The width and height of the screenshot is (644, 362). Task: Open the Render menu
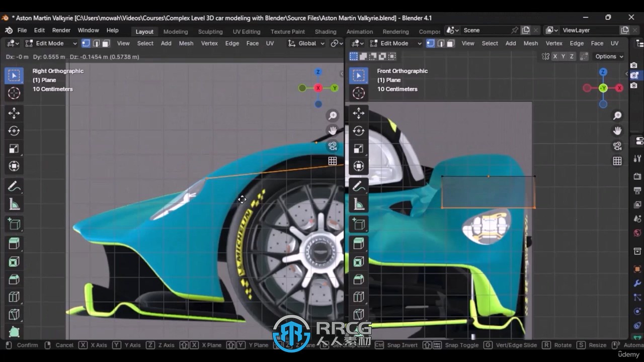61,30
